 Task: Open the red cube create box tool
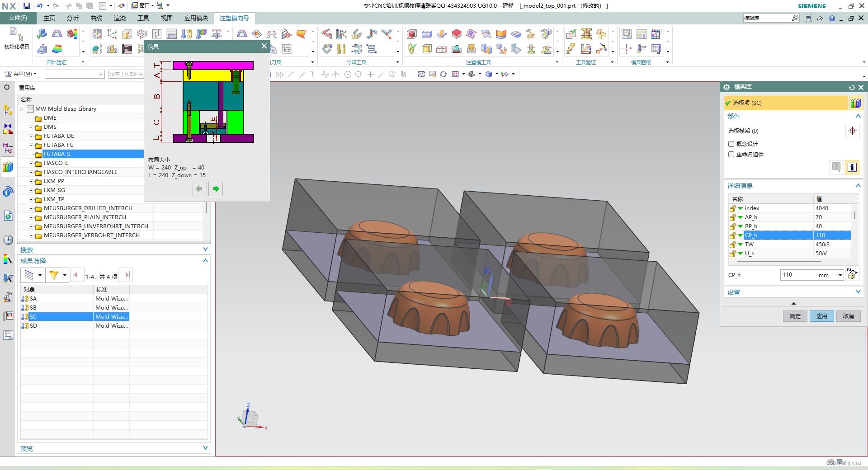pos(412,34)
